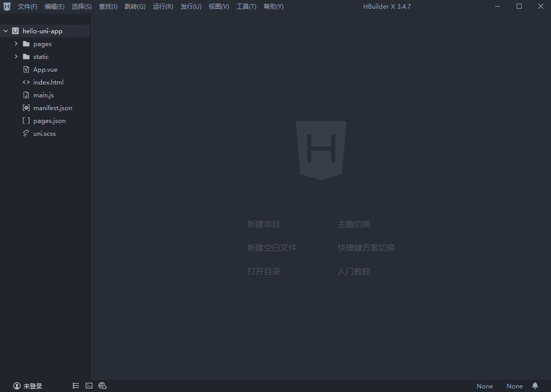Click the settings file icon for manifest.json

click(26, 108)
